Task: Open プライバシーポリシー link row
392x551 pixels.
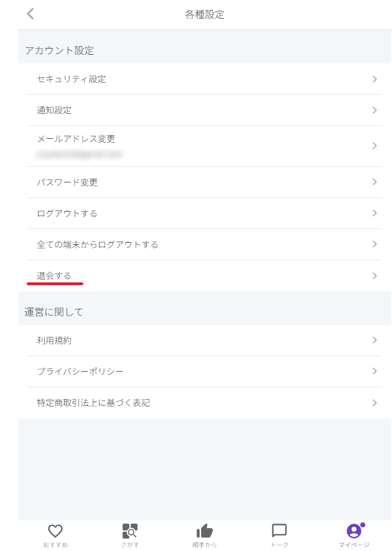Action: (x=205, y=372)
